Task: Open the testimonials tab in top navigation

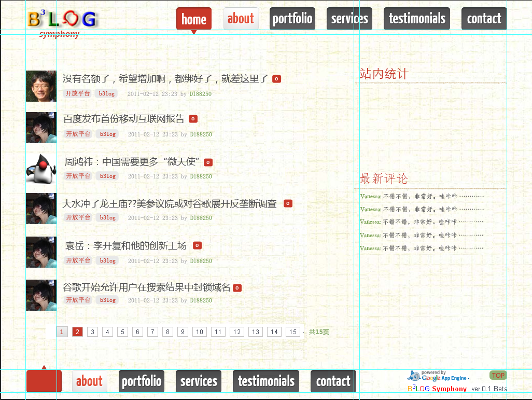Action: 417,19
